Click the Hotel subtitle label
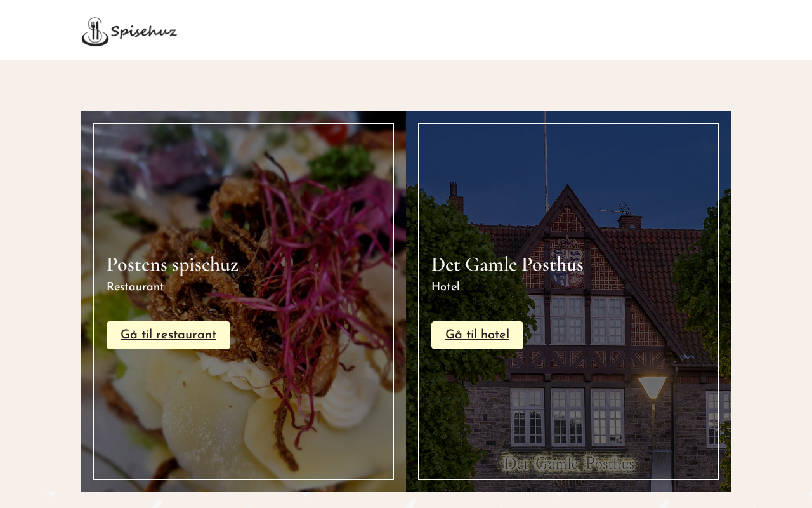The image size is (812, 508). click(x=445, y=287)
